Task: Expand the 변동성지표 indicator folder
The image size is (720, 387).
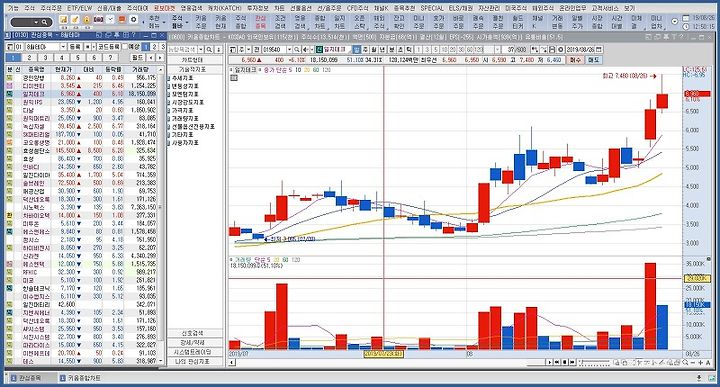Action: (169, 86)
